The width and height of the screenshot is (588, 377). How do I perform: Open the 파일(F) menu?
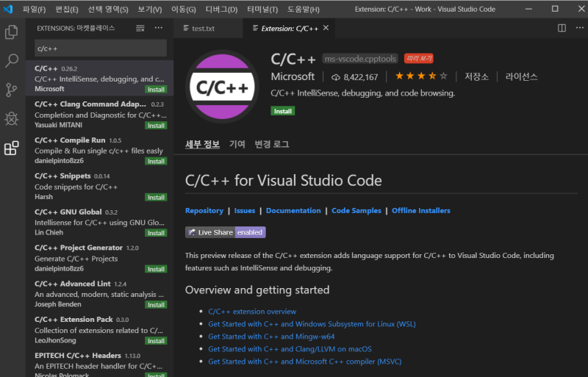tap(34, 10)
